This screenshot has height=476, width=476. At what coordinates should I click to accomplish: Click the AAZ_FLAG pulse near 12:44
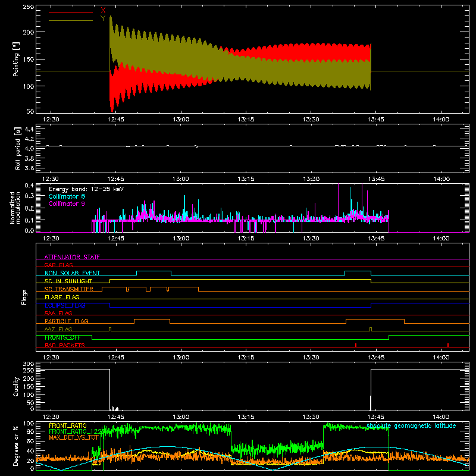tap(110, 330)
